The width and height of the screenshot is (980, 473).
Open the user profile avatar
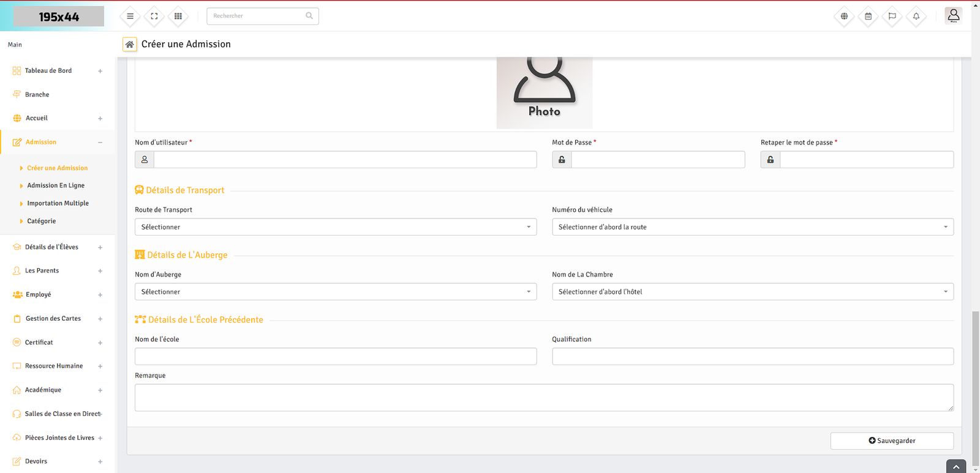[953, 16]
